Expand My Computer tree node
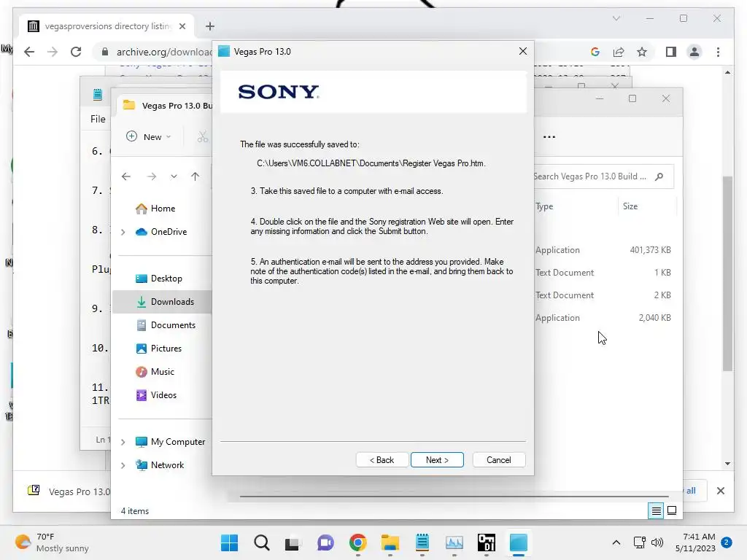The height and width of the screenshot is (560, 747). (x=123, y=442)
